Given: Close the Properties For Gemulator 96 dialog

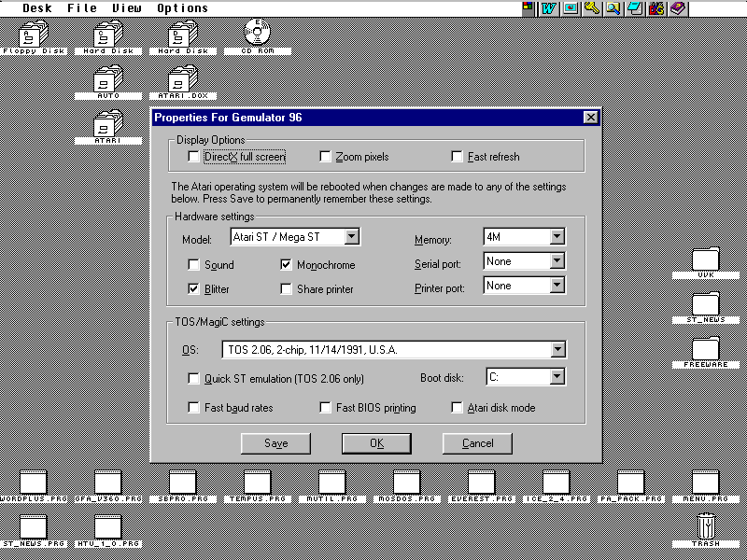Looking at the screenshot, I should (590, 118).
